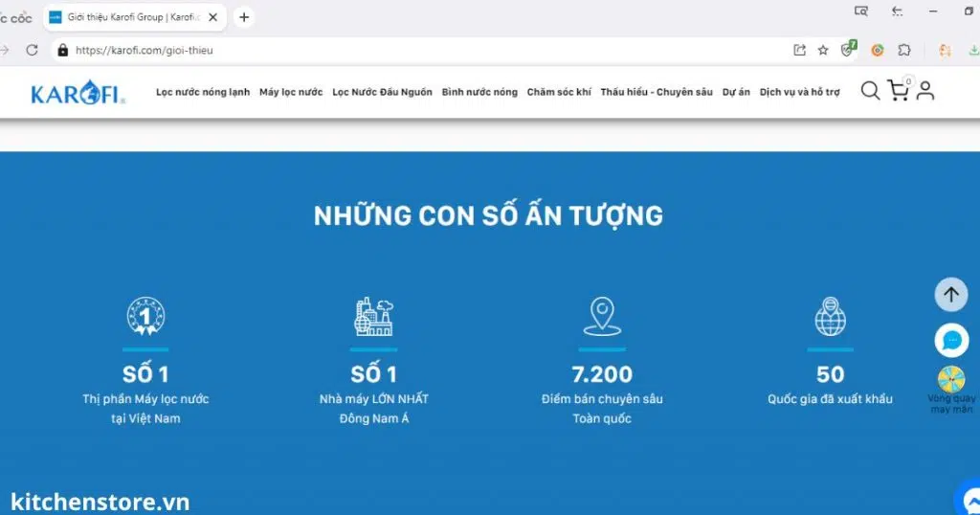Open Chăm sóc khí menu

559,92
